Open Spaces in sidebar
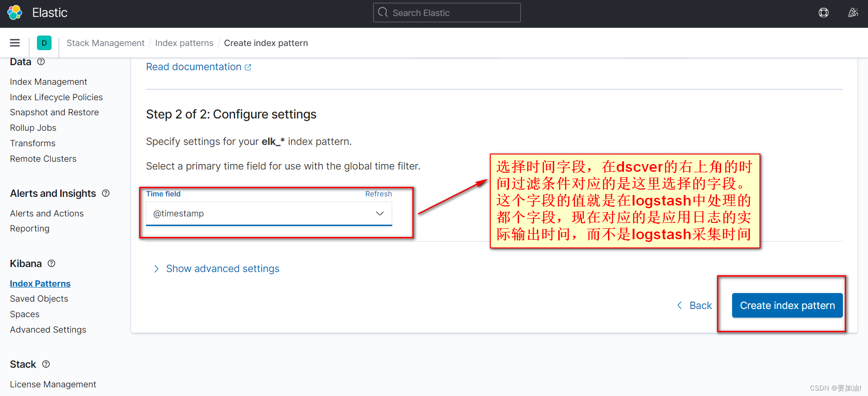The height and width of the screenshot is (396, 868). (25, 314)
